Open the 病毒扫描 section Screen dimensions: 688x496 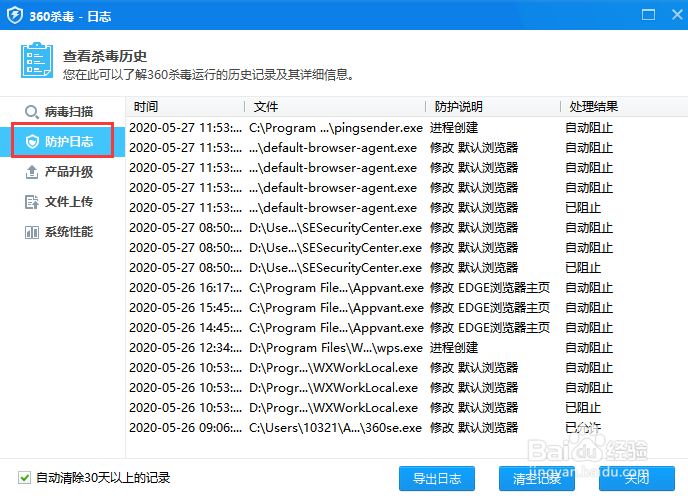pyautogui.click(x=62, y=112)
